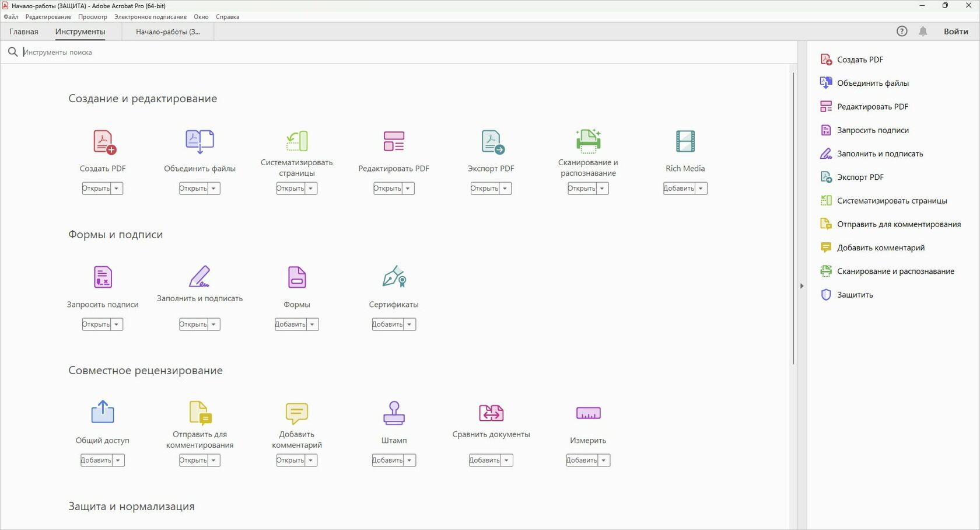The image size is (980, 530).
Task: Click the Общий доступ share icon
Action: point(103,412)
